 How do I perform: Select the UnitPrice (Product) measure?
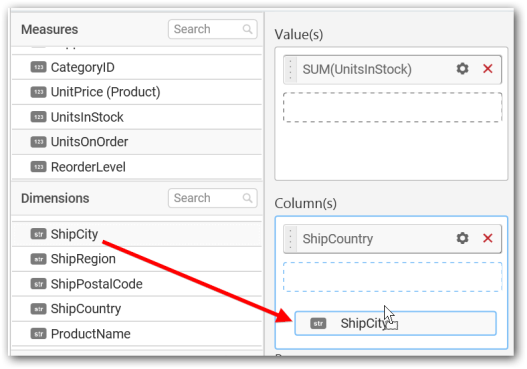point(137,92)
